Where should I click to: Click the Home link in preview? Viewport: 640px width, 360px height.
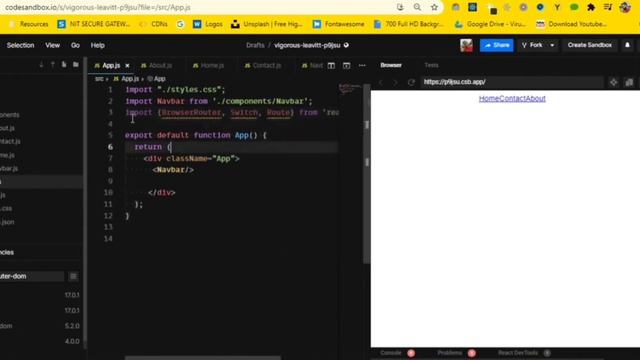click(489, 98)
